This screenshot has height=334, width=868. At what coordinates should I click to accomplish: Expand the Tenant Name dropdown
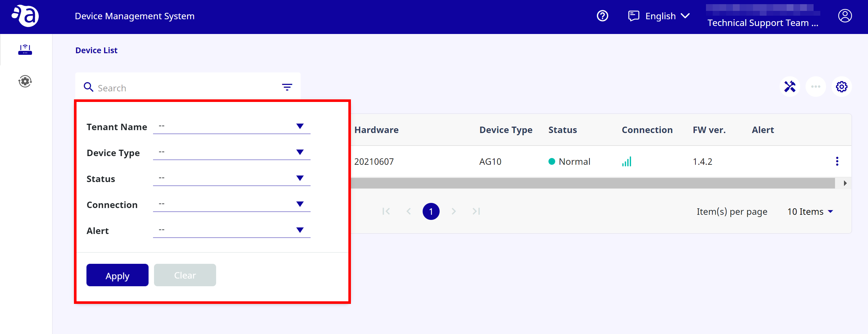pos(231,126)
